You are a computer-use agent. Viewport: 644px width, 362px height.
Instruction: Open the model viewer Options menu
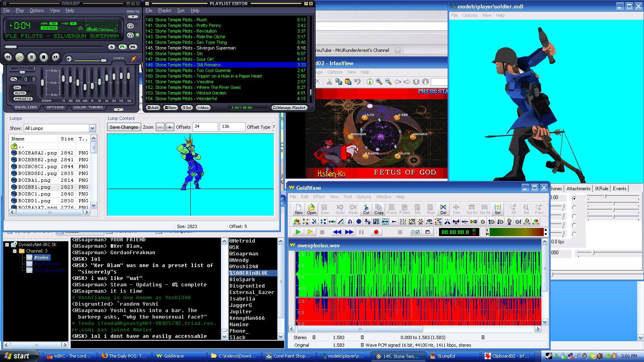pyautogui.click(x=470, y=15)
